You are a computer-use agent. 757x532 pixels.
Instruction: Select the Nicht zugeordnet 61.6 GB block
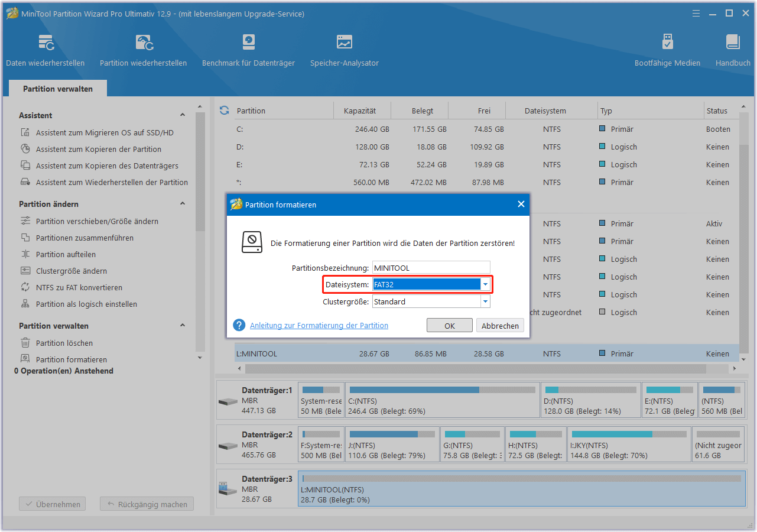coord(719,445)
